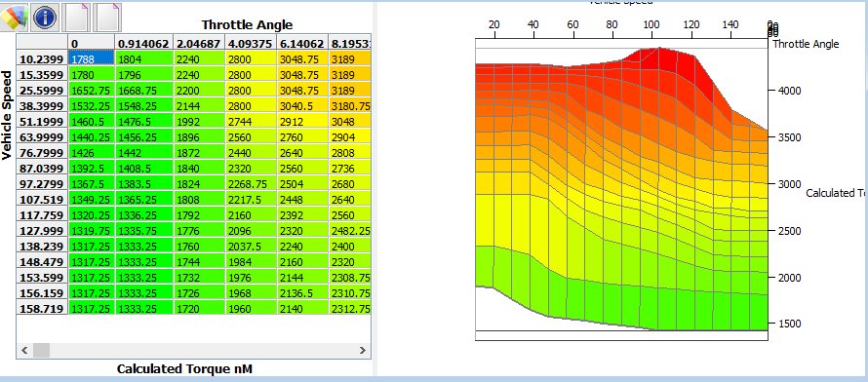Click the cell containing 2217.5
The height and width of the screenshot is (382, 868).
(251, 199)
